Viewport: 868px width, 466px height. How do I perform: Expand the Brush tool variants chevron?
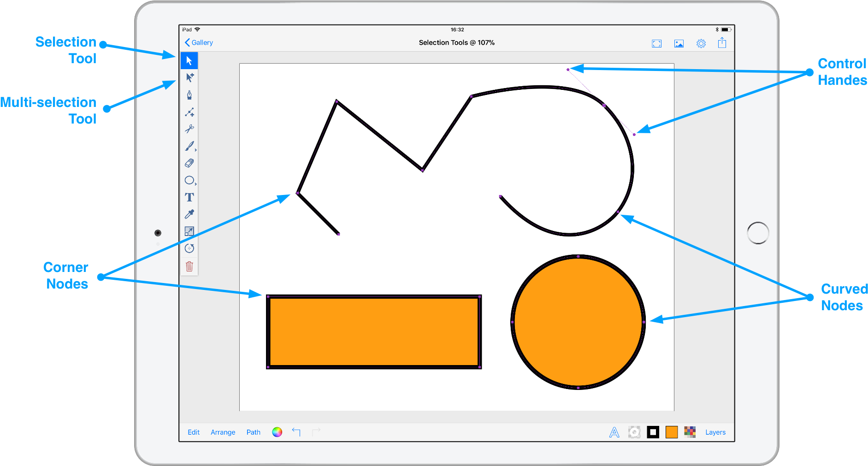[195, 149]
